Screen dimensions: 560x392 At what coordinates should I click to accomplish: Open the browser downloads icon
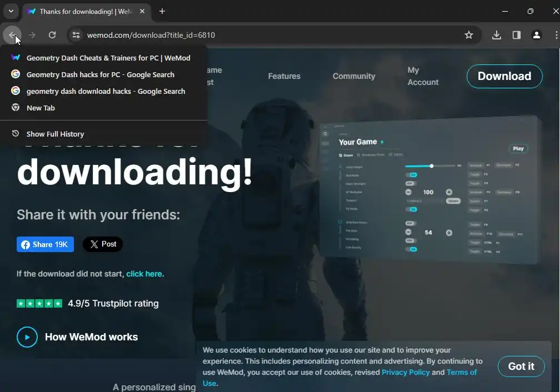click(x=497, y=35)
